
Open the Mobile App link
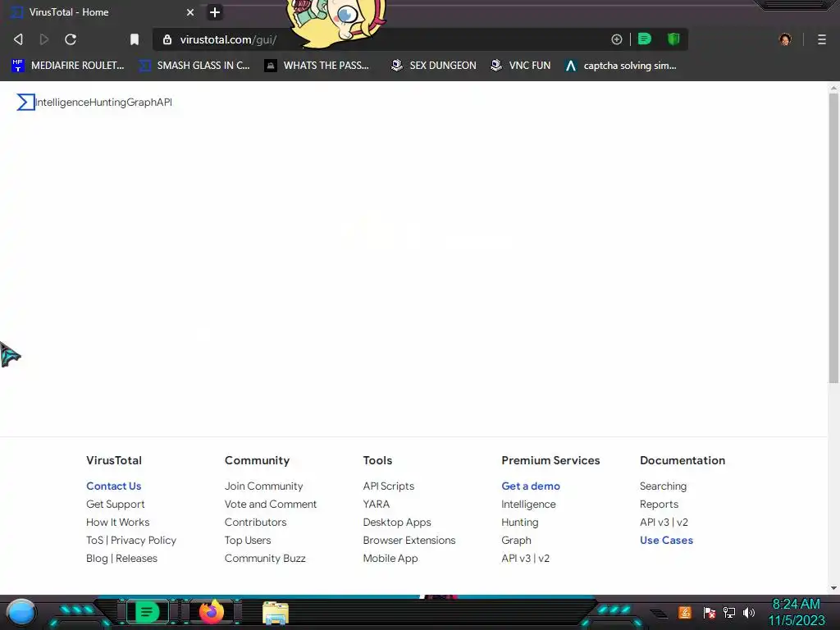tap(390, 558)
